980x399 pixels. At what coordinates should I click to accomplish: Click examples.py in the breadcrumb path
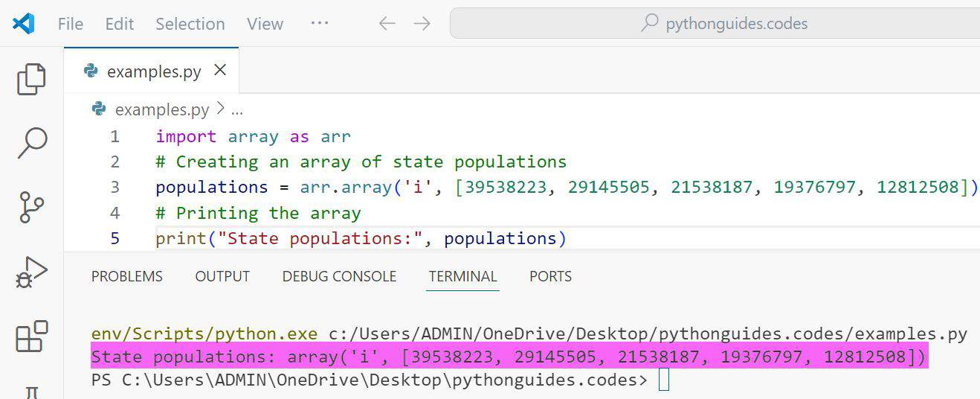162,109
